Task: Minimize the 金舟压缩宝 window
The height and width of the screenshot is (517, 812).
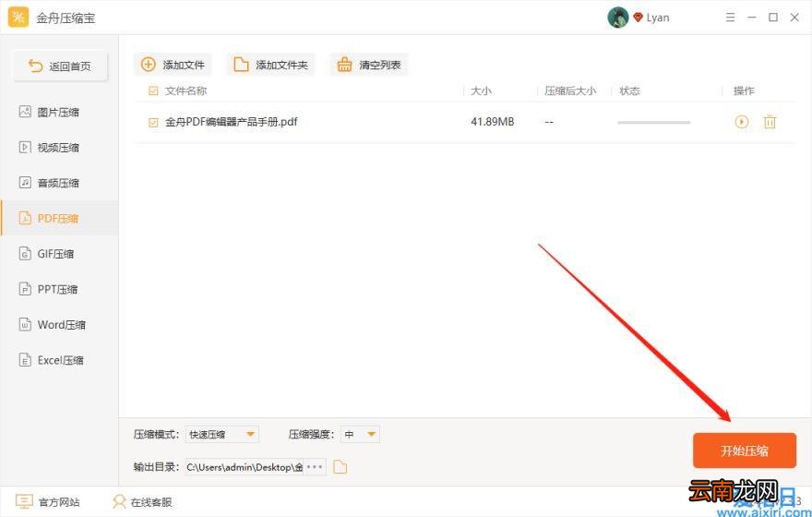Action: point(752,18)
